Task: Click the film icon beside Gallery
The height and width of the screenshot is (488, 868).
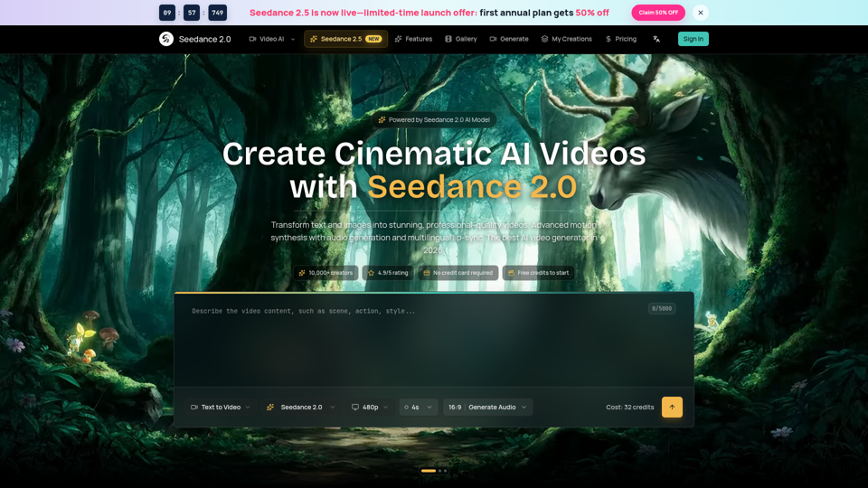Action: pos(448,39)
